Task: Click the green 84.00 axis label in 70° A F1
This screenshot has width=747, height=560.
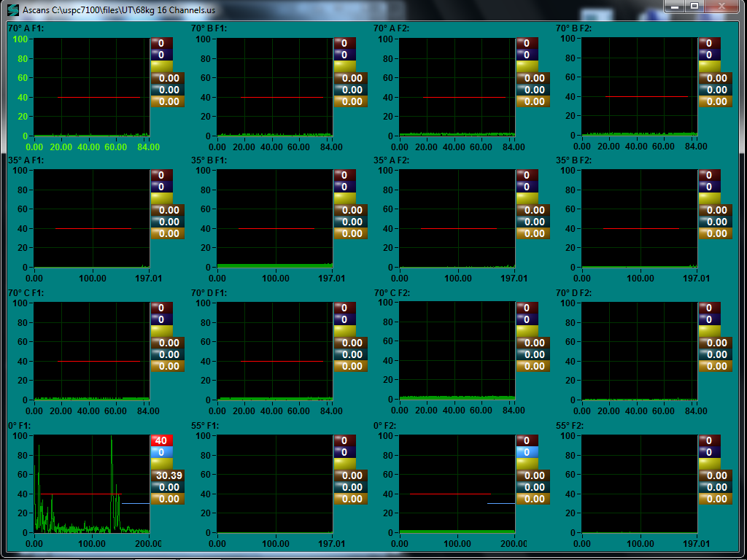Action: click(148, 147)
